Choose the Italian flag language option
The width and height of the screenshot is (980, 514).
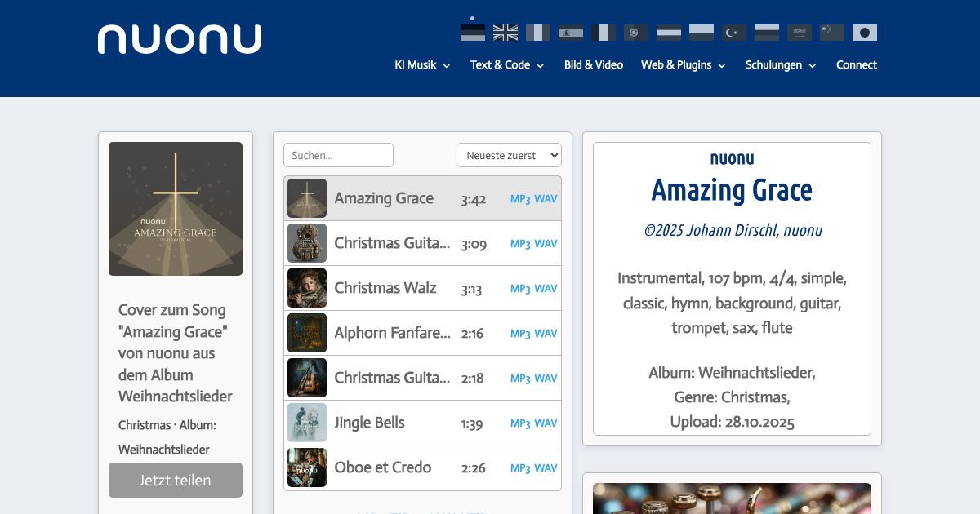(538, 33)
